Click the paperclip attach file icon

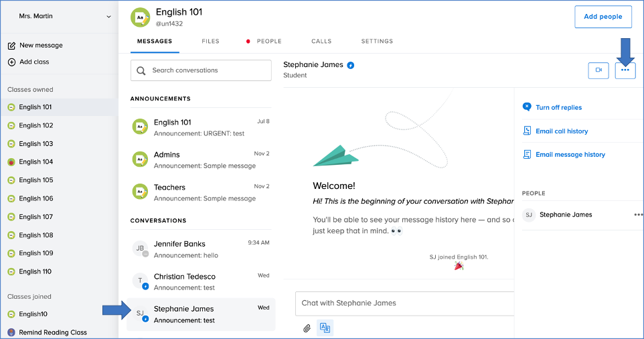point(307,328)
